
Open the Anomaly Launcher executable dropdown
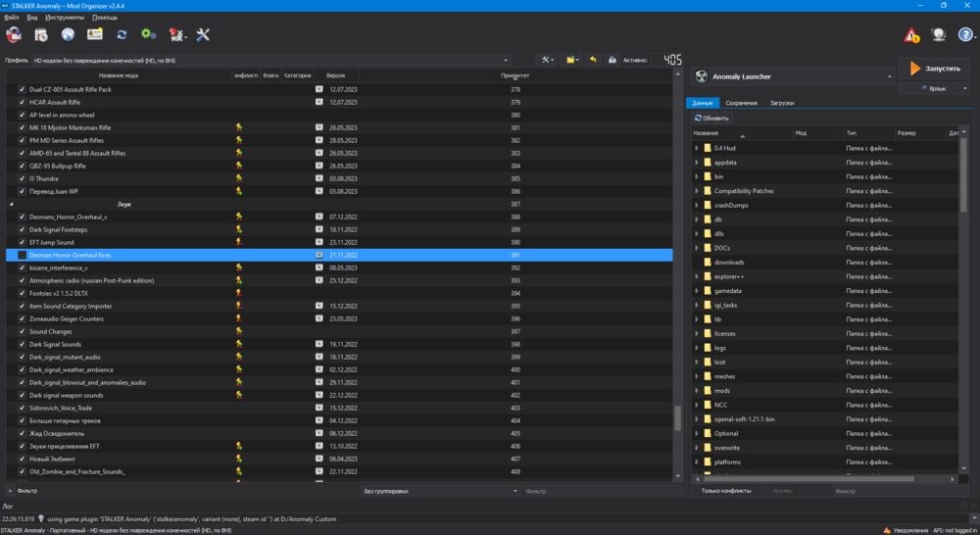793,76
